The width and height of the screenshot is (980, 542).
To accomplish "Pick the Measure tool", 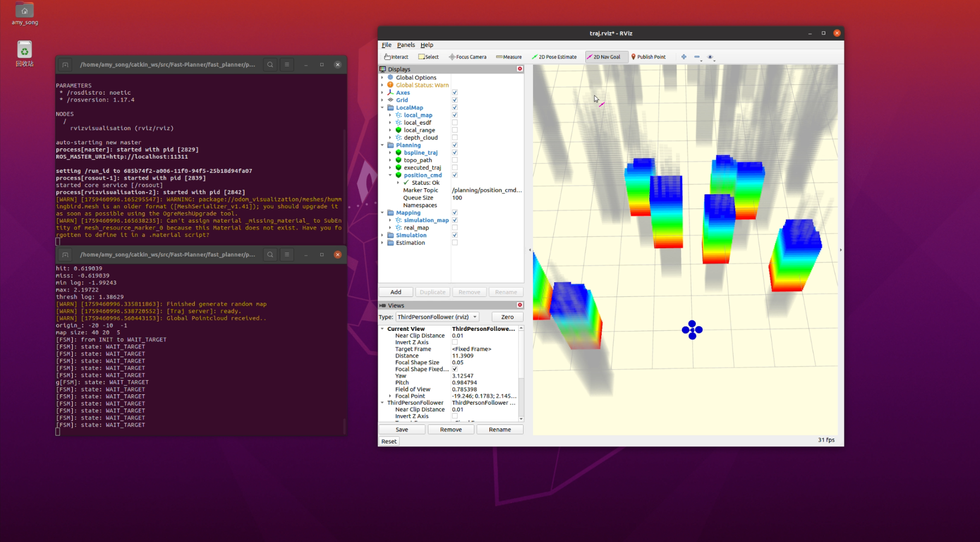I will coord(509,57).
